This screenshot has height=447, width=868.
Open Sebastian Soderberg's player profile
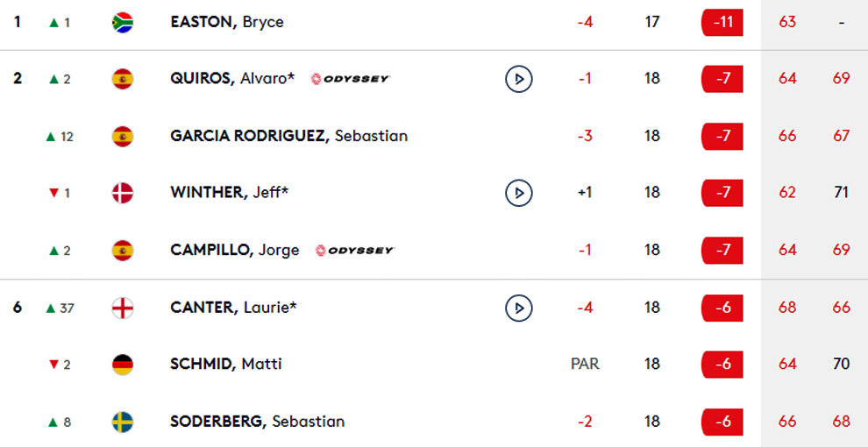point(257,422)
